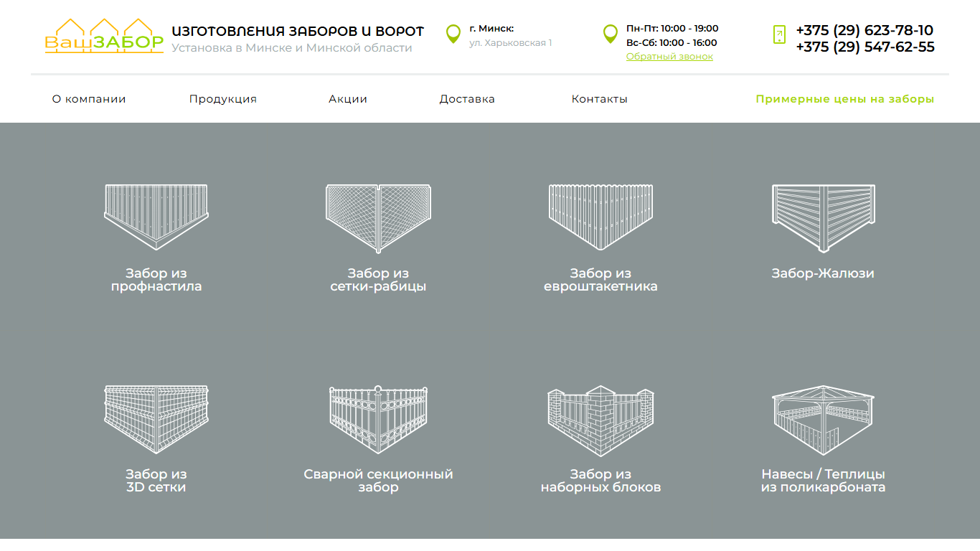Viewport: 980px width, 551px height.
Task: Click the ул. Харьковская 1 address
Action: [x=511, y=43]
